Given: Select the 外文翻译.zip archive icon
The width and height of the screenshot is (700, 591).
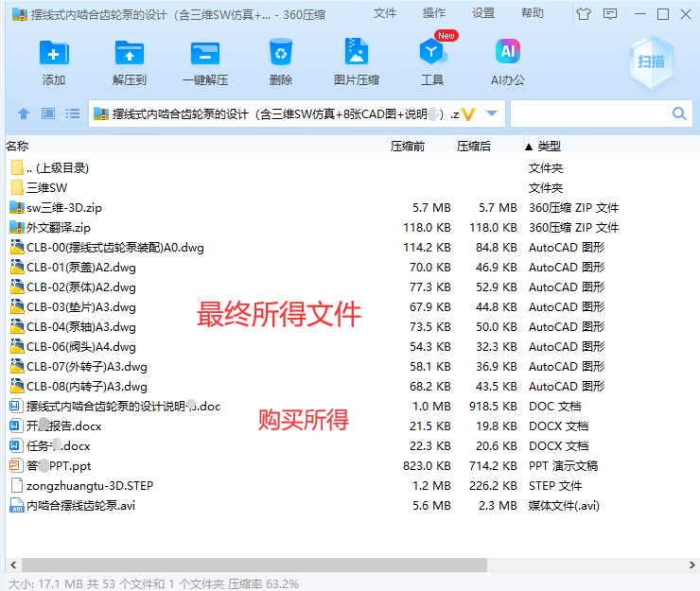Looking at the screenshot, I should (x=17, y=227).
